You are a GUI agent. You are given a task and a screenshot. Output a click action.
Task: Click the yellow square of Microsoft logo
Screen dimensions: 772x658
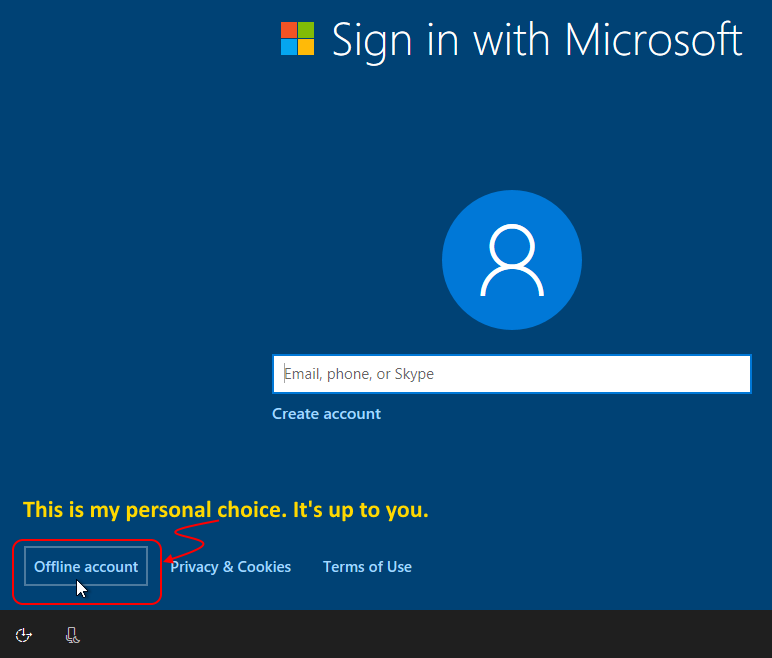(306, 46)
